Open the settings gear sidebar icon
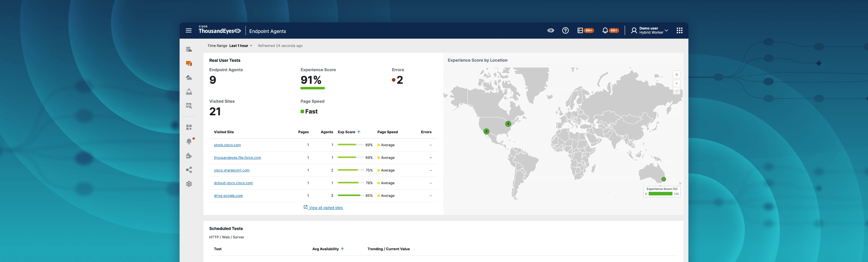 click(189, 184)
